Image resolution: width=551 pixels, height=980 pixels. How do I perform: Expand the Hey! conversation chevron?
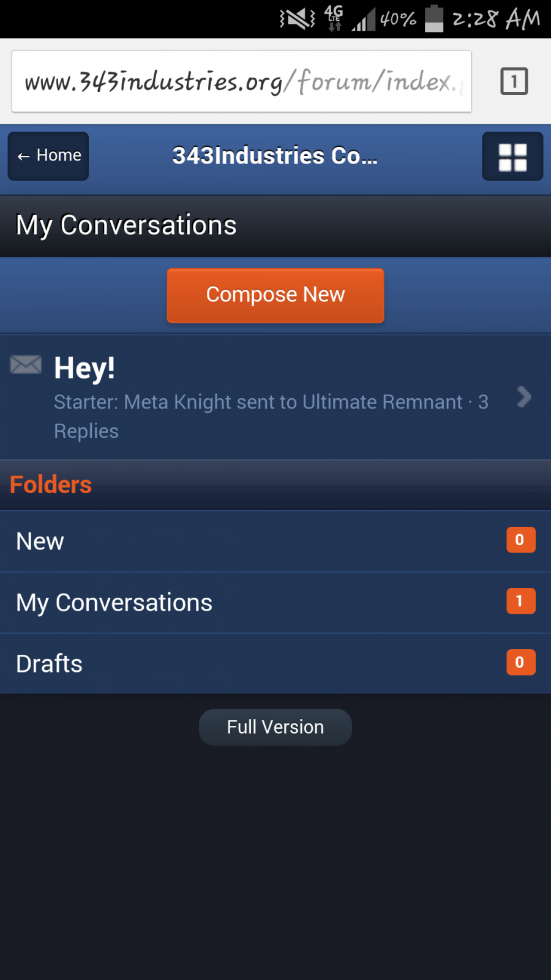coord(523,397)
